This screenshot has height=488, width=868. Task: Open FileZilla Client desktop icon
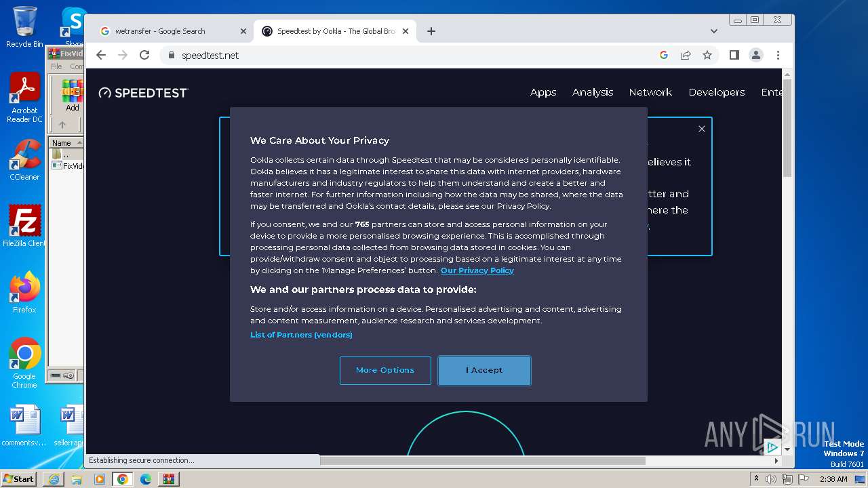point(24,226)
